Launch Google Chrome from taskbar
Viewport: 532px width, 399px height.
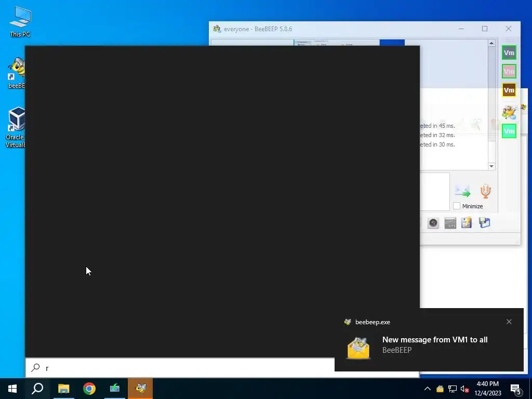(89, 389)
